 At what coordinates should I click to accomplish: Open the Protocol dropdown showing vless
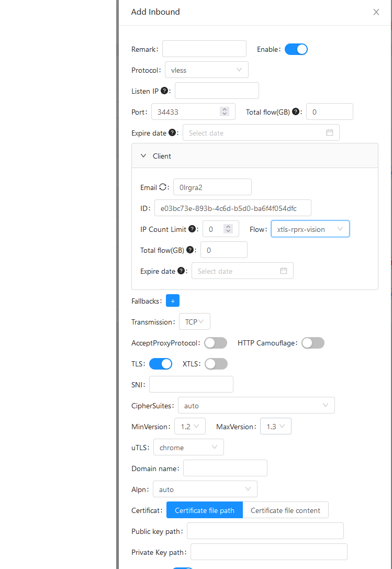(x=206, y=70)
